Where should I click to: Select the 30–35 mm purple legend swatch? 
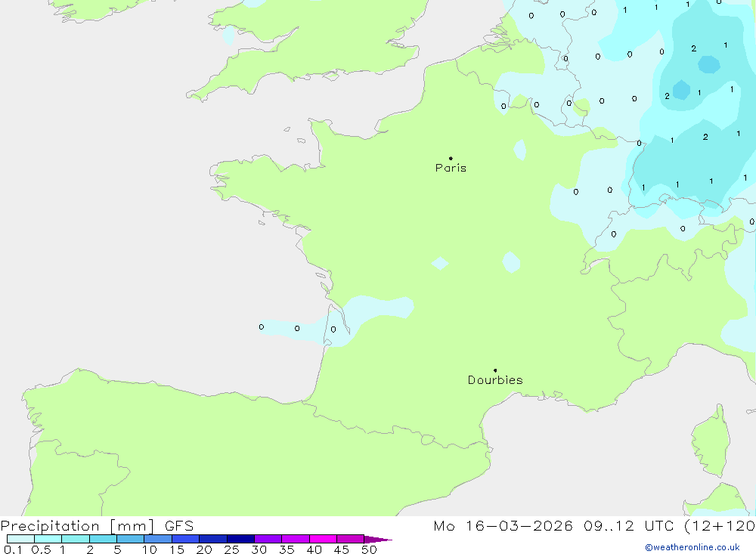(x=268, y=539)
